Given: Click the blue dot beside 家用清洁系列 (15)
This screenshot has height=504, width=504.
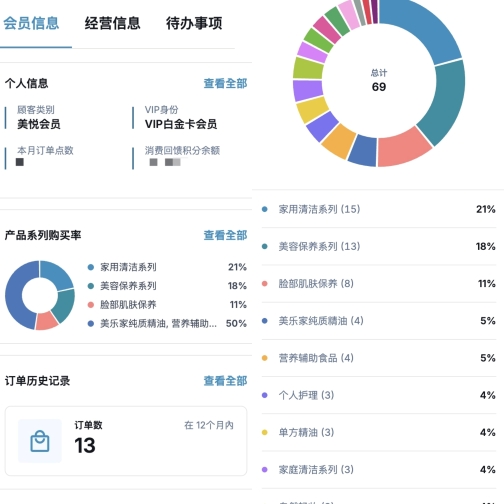Looking at the screenshot, I should click(x=265, y=209).
